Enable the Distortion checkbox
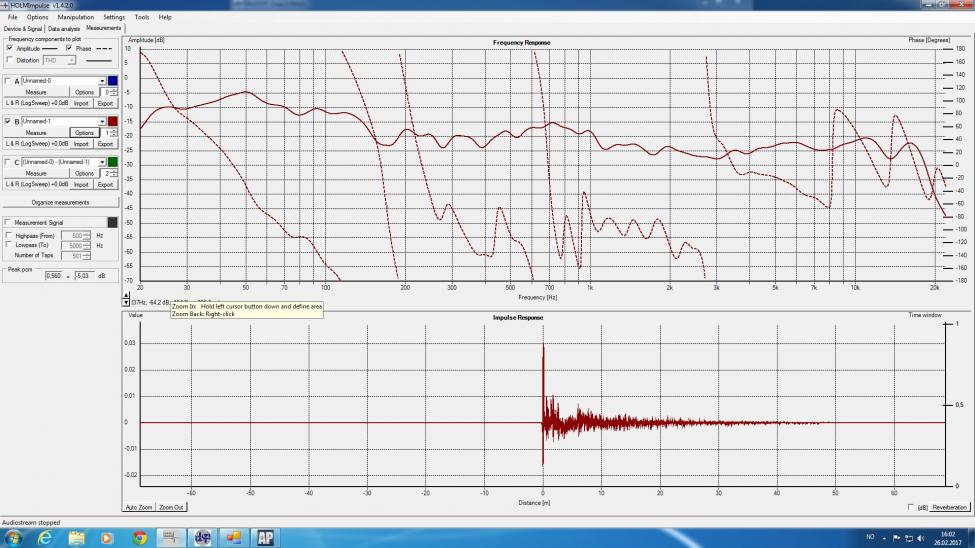The height and width of the screenshot is (548, 975). pos(9,60)
